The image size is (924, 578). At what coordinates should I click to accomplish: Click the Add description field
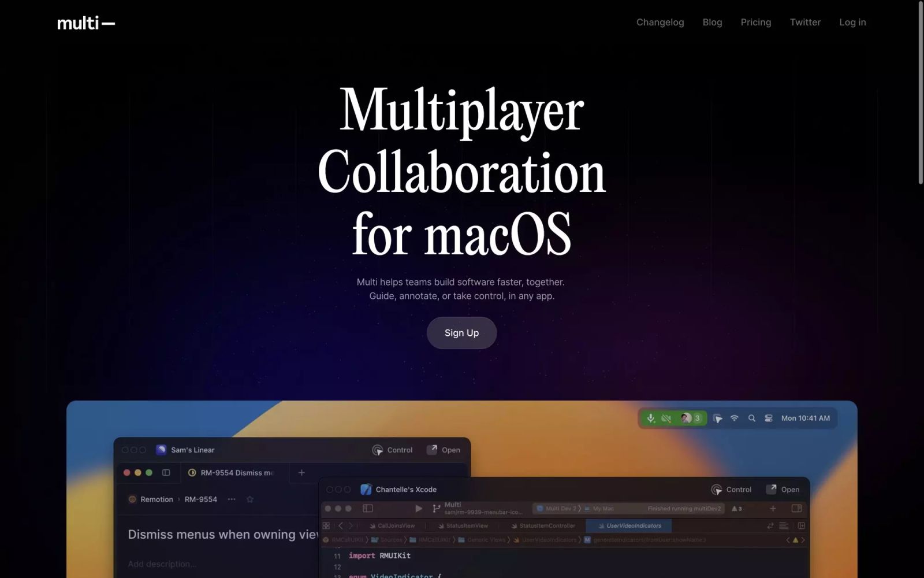tap(162, 564)
